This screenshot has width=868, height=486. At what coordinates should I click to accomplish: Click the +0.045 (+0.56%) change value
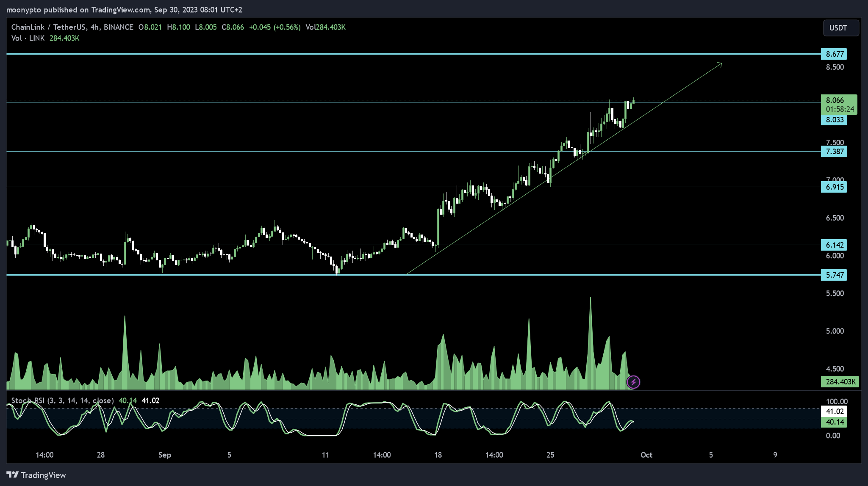coord(275,27)
